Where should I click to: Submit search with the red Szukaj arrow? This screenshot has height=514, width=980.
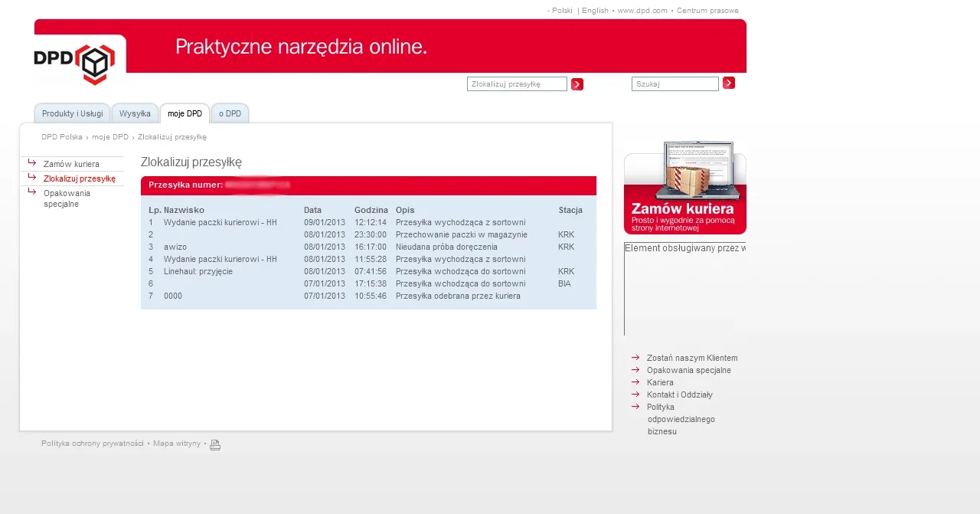tap(729, 83)
